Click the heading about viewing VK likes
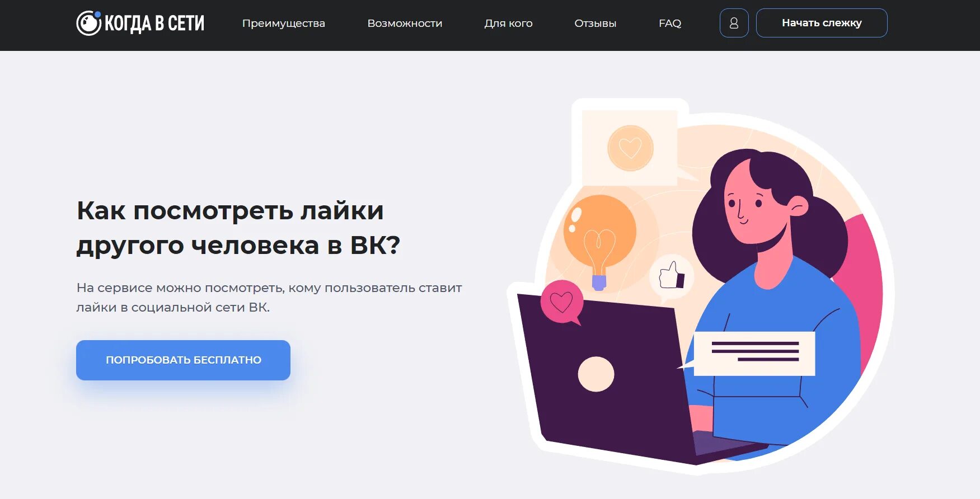This screenshot has height=499, width=980. 238,228
